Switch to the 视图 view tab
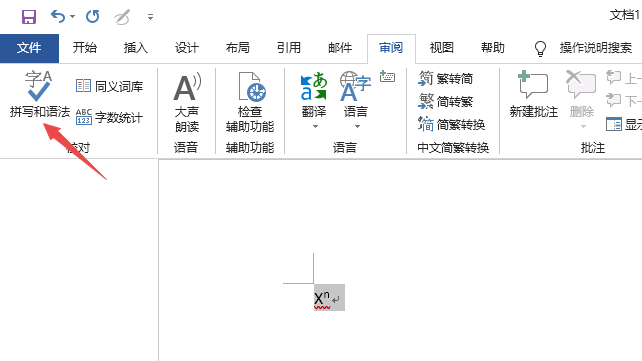Viewport: 642px width, 361px height. 441,48
